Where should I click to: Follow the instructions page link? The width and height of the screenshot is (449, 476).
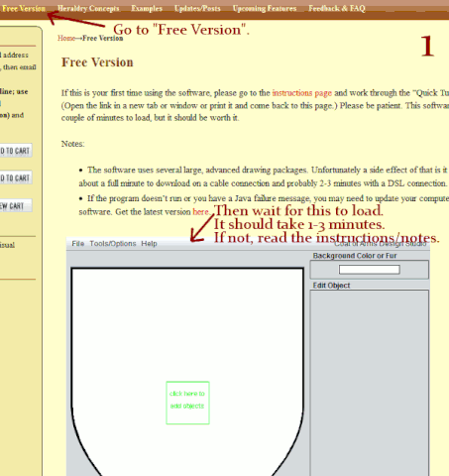(302, 93)
